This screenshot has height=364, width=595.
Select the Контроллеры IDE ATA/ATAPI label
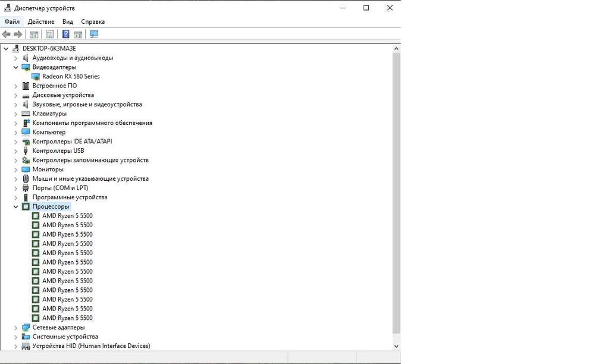(x=72, y=142)
